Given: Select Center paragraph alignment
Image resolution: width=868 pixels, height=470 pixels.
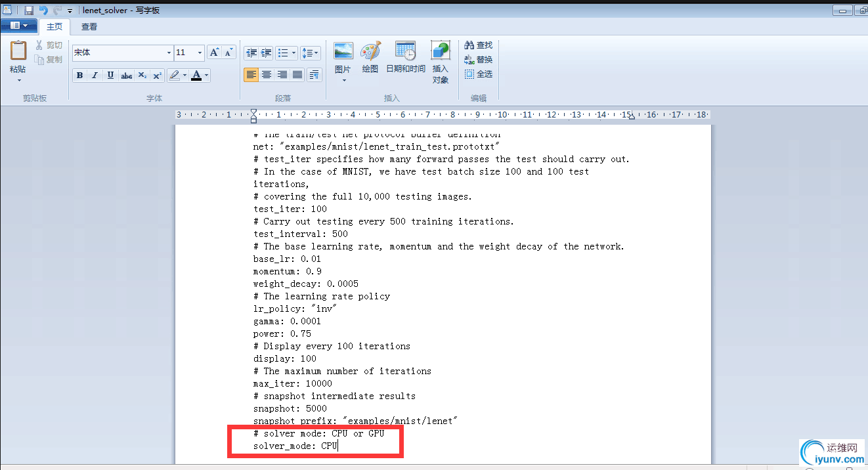Looking at the screenshot, I should (x=266, y=75).
